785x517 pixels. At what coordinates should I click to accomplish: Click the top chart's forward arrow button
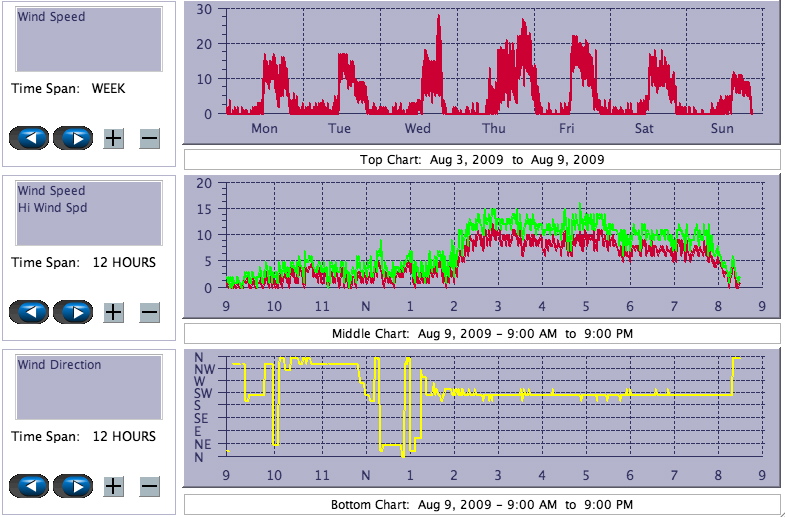pos(73,138)
